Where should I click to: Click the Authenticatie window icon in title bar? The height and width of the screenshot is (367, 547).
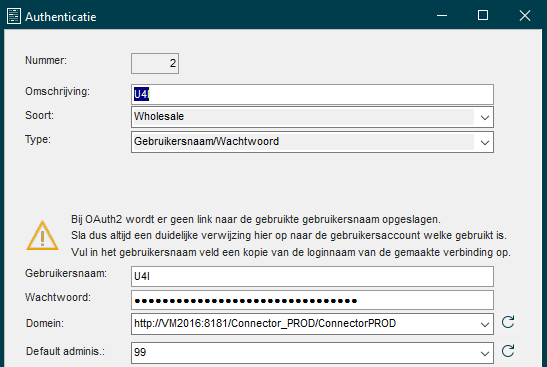(x=14, y=16)
